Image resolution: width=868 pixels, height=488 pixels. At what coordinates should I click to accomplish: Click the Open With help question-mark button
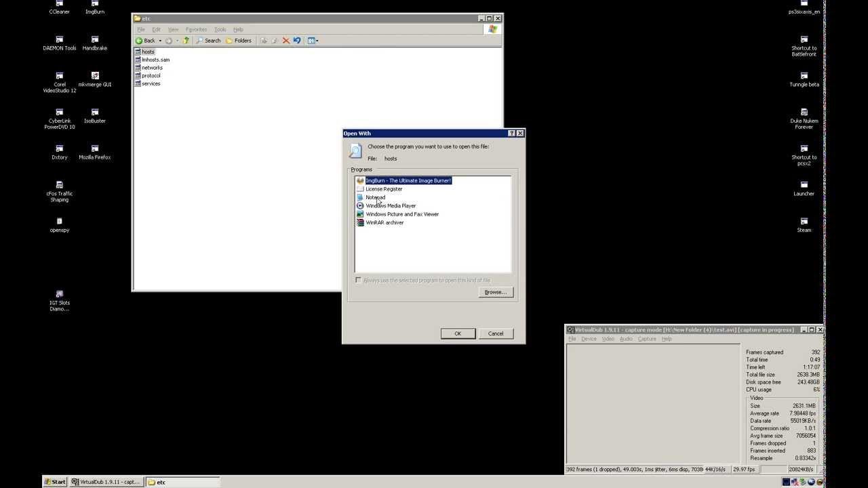click(511, 134)
